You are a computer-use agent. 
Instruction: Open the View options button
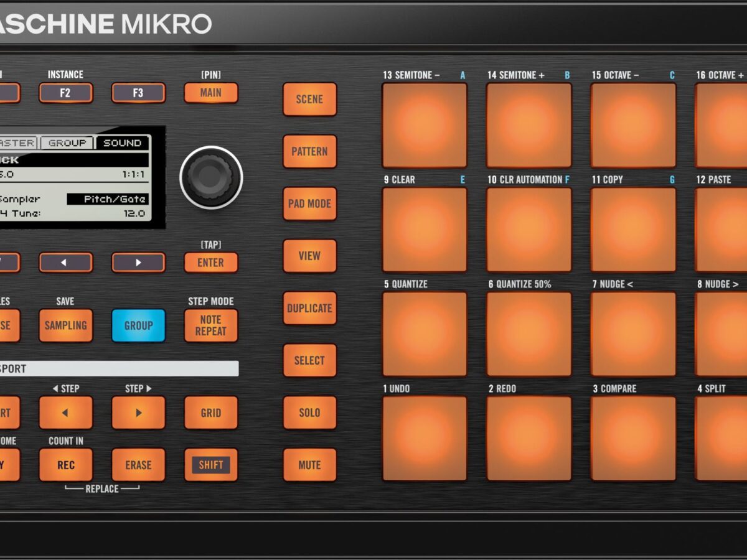(x=309, y=256)
